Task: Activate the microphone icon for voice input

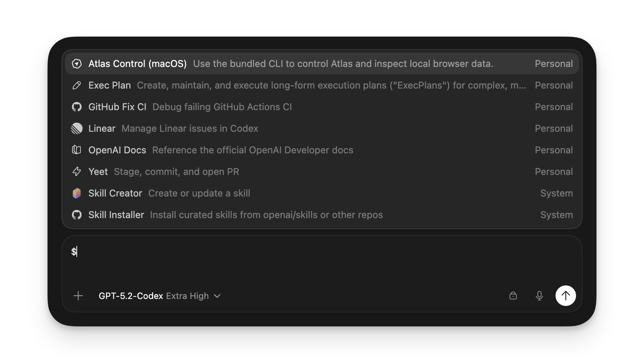Action: click(x=539, y=296)
